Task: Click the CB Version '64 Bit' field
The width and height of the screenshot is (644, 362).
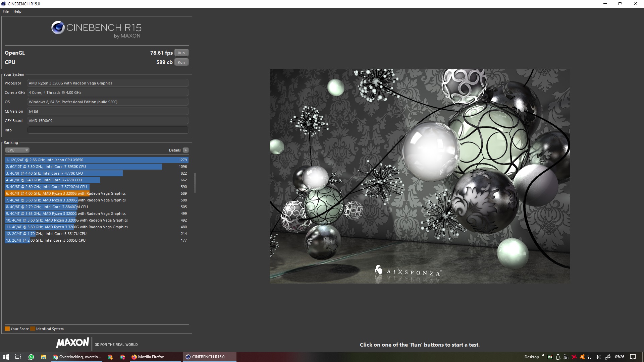Action: (108, 111)
